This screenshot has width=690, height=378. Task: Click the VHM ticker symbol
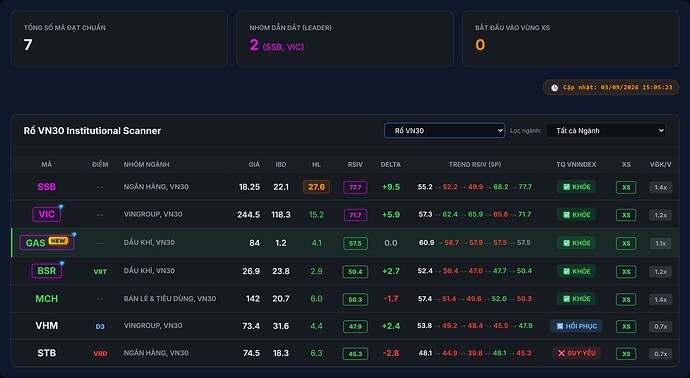[x=47, y=326]
